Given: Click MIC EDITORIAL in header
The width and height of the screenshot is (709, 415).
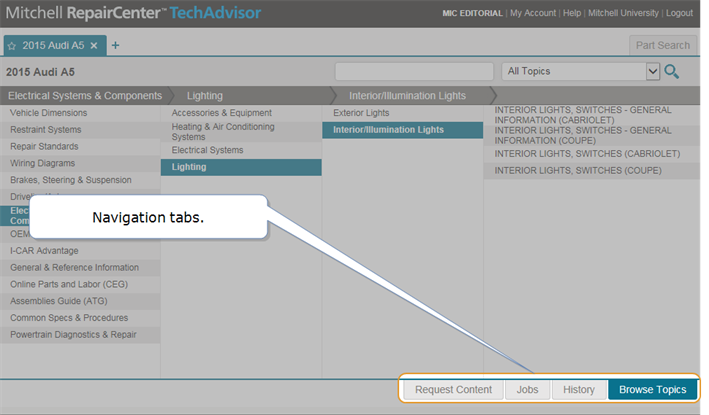Looking at the screenshot, I should tap(472, 13).
